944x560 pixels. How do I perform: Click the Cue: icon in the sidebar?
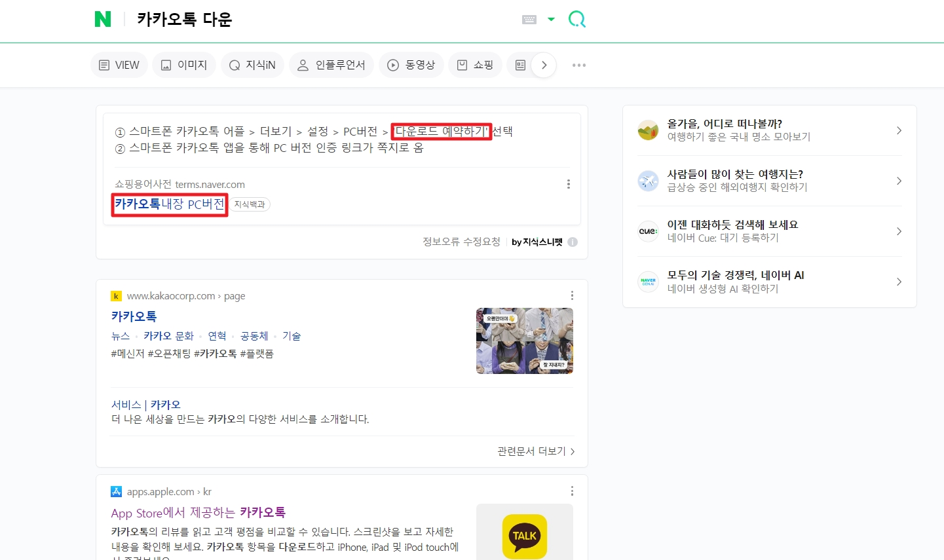(x=648, y=231)
